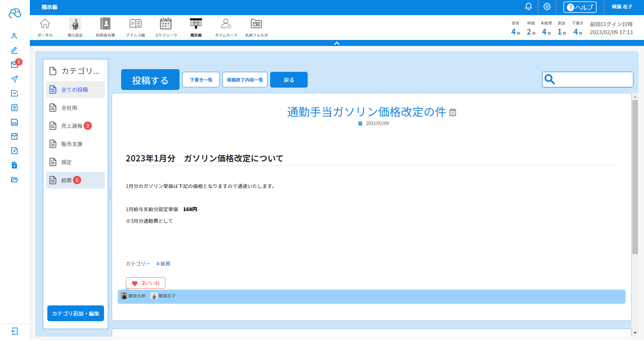
Task: Click the scrollbar down arrow
Action: coord(635,333)
